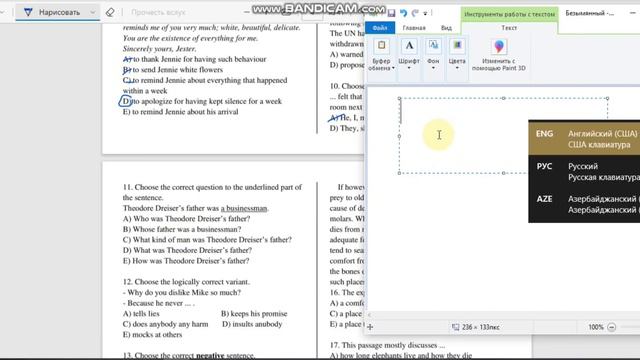This screenshot has height=360, width=640.
Task: Click the Фон background icon
Action: [x=433, y=46]
